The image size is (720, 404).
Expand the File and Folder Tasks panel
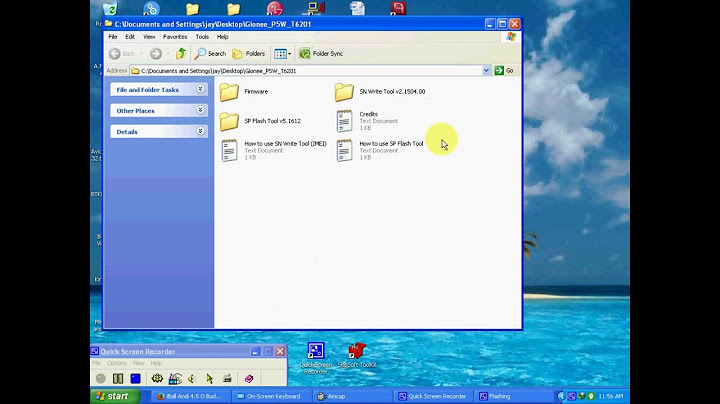pos(200,89)
